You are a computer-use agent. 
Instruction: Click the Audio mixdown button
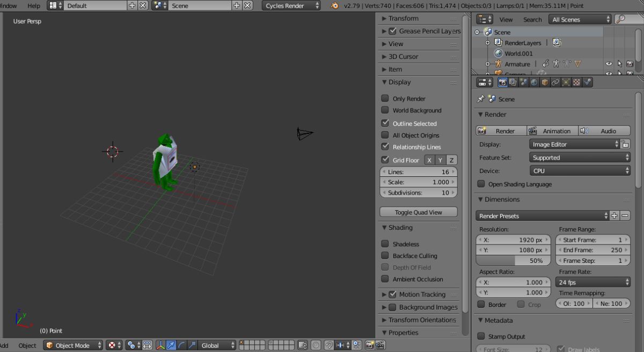604,131
